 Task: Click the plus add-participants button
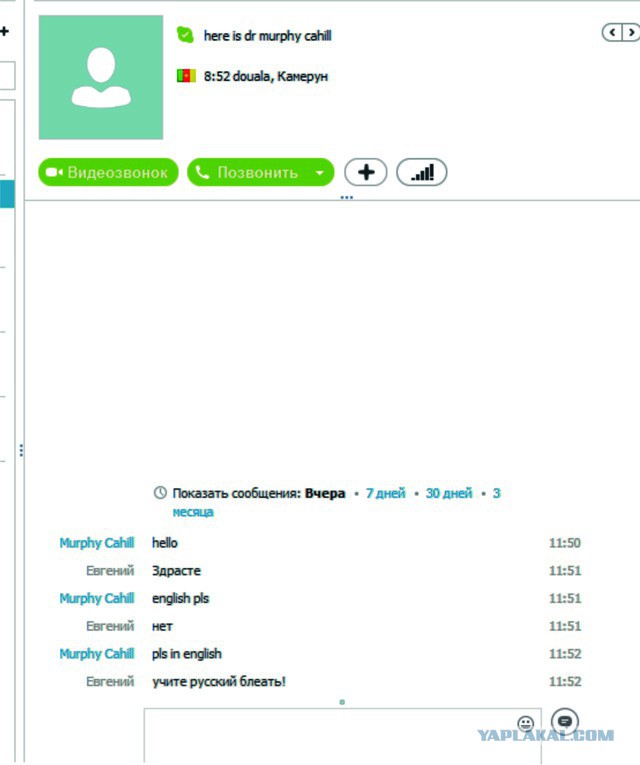(366, 172)
